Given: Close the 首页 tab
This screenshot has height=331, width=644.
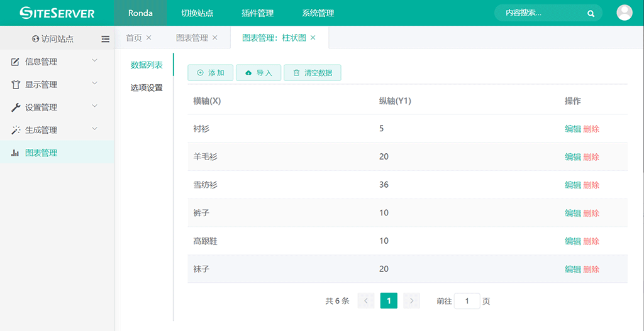Looking at the screenshot, I should pyautogui.click(x=149, y=38).
